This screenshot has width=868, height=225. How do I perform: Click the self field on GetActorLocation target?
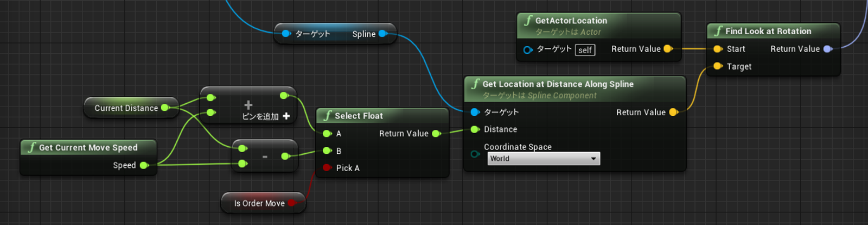[x=585, y=50]
